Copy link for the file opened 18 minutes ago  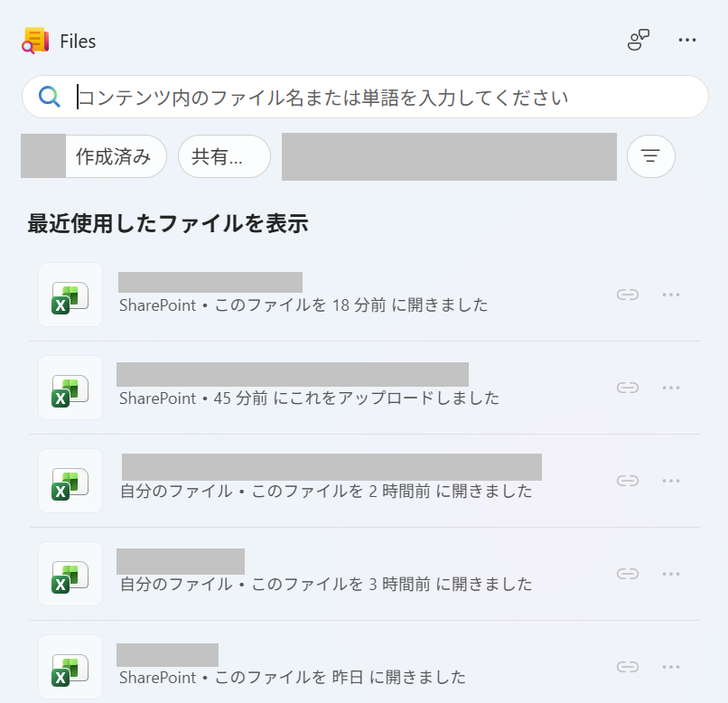628,294
